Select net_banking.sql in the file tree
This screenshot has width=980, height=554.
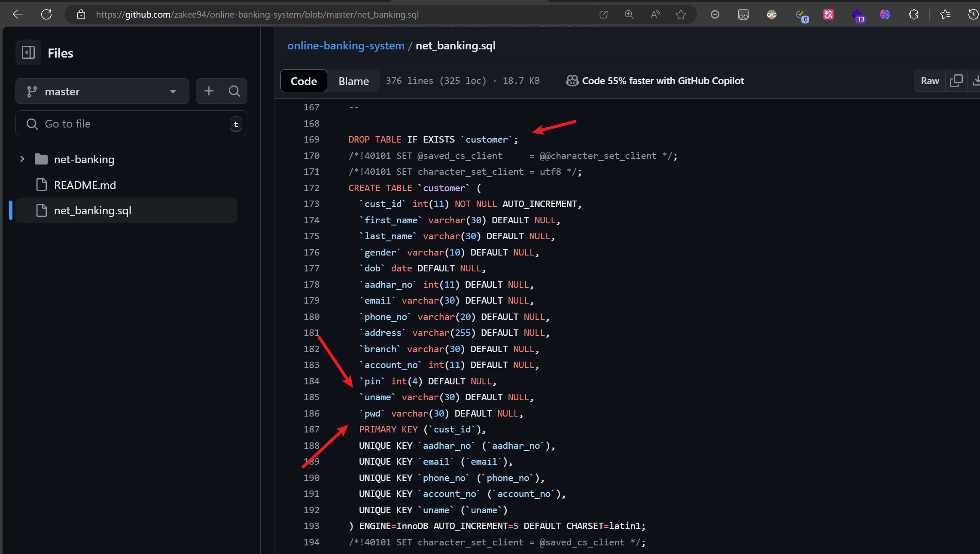tap(126, 210)
